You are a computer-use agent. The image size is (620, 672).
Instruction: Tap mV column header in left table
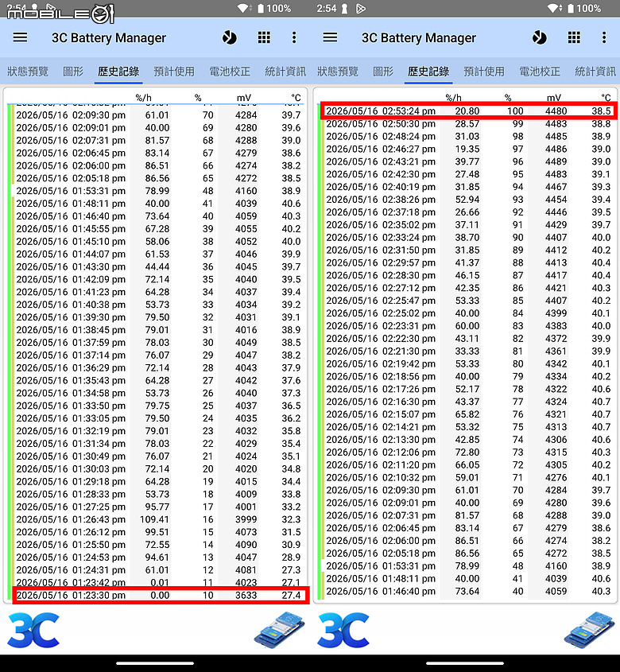[244, 98]
